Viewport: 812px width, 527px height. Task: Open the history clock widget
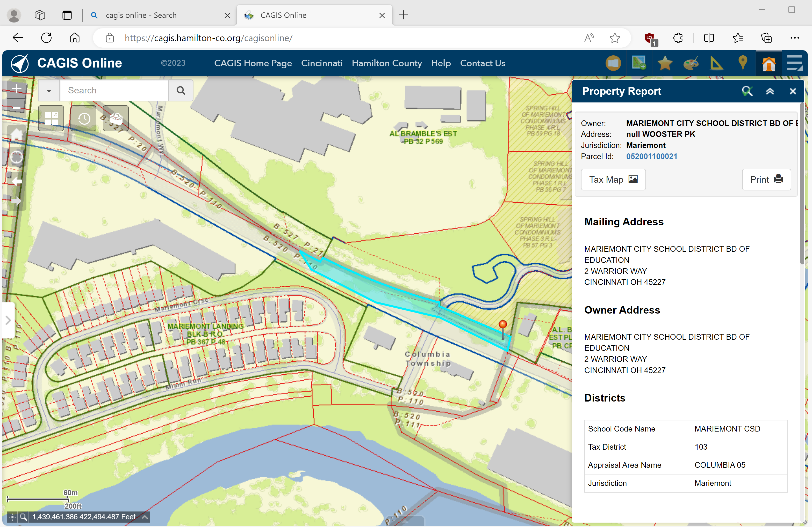click(x=84, y=119)
